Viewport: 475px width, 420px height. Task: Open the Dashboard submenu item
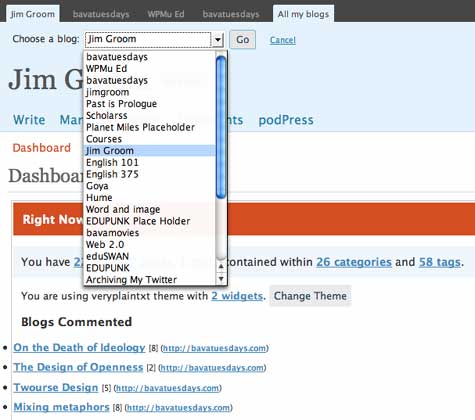42,148
